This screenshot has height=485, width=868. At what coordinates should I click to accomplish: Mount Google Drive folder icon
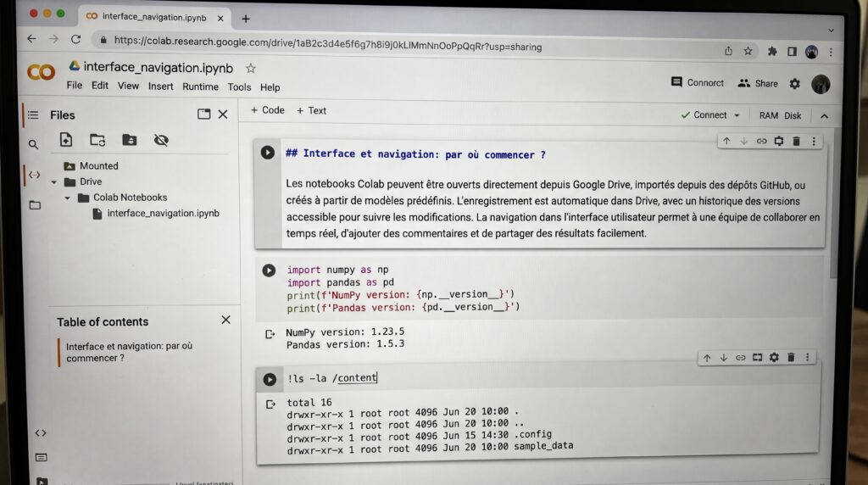point(130,140)
